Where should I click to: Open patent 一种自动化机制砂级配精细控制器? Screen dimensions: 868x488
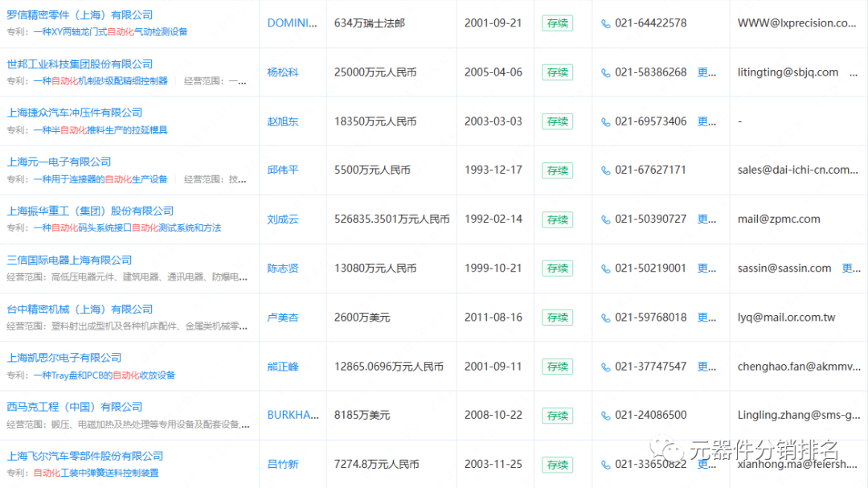[100, 81]
